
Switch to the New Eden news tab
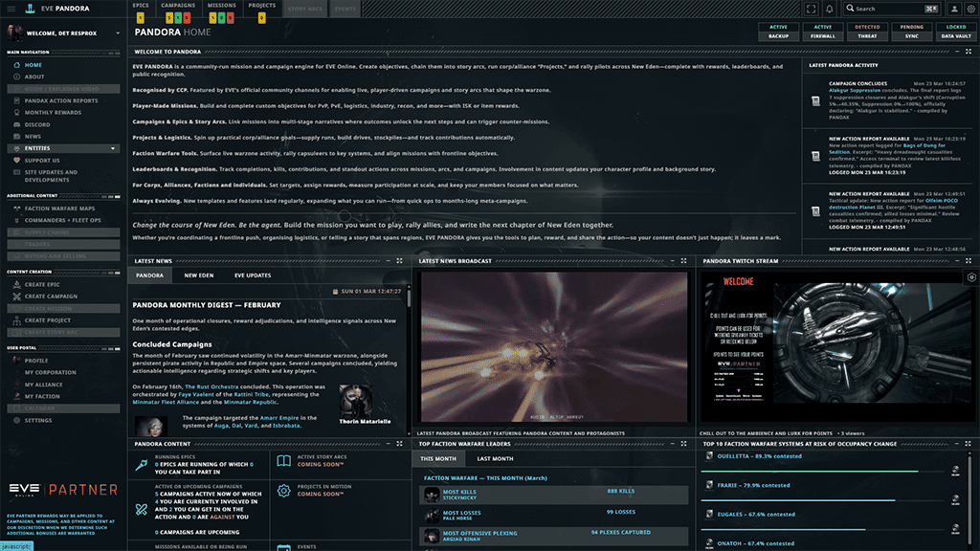[199, 275]
